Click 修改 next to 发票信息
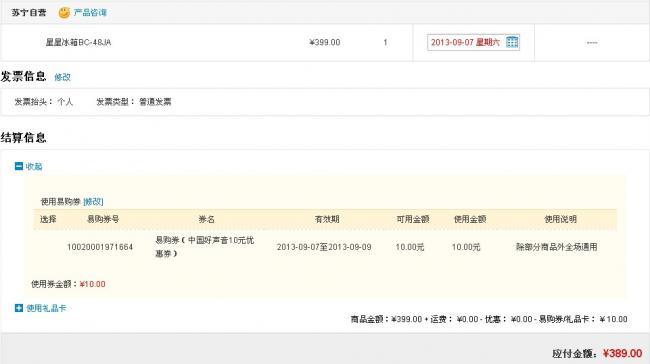This screenshot has width=650, height=364. pyautogui.click(x=62, y=77)
